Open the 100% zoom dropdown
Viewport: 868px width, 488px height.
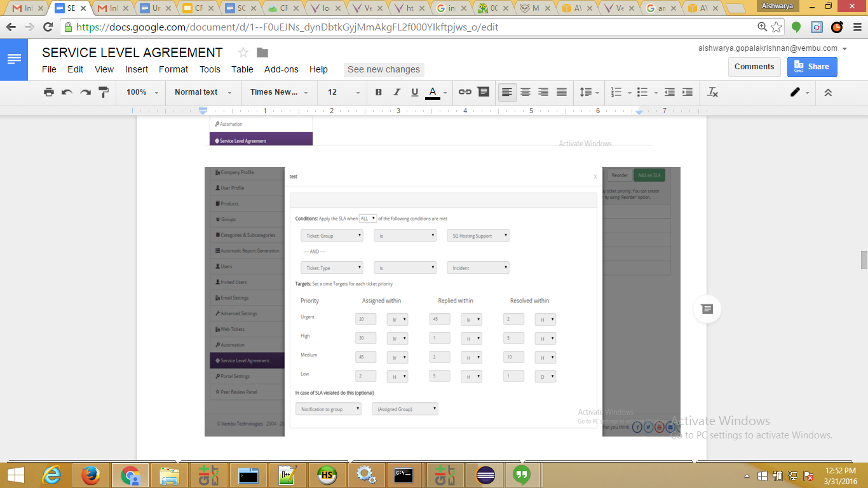142,92
